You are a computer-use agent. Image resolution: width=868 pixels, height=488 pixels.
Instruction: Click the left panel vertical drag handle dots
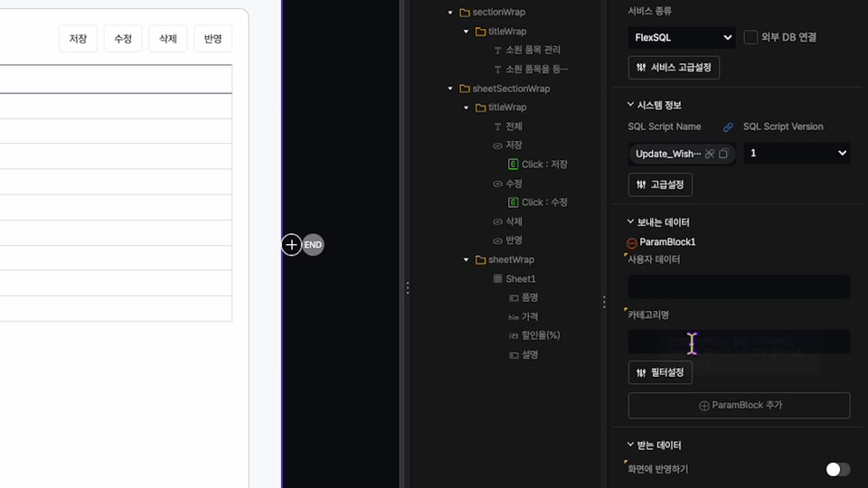(408, 287)
